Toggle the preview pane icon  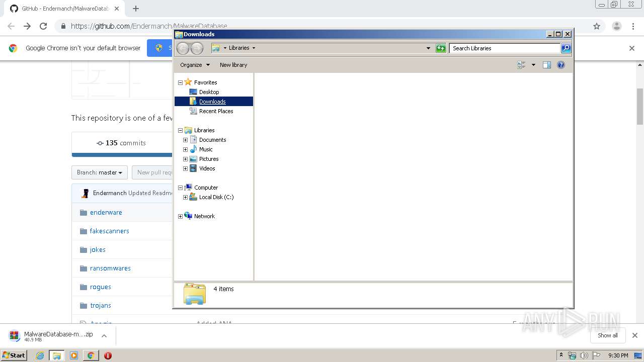click(x=547, y=65)
